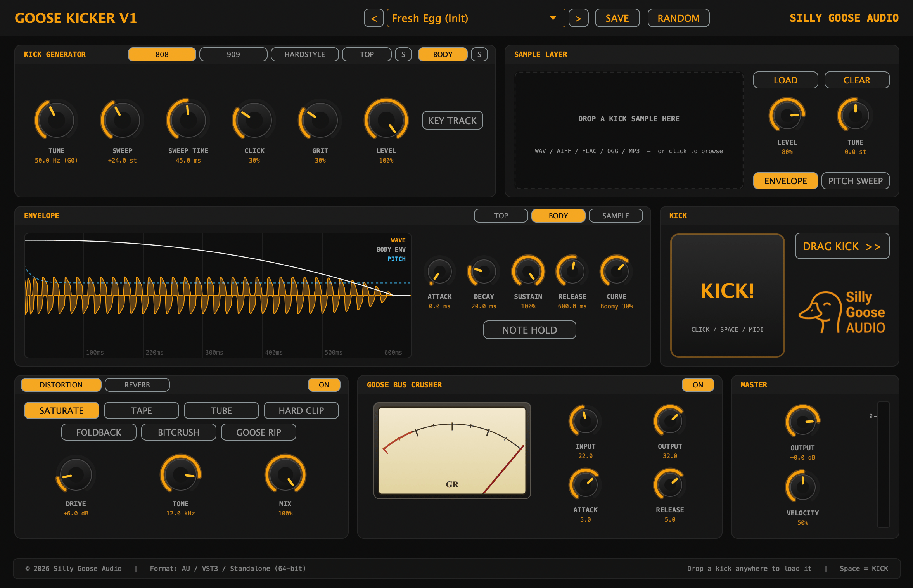Click the envelope CURVE knob
This screenshot has height=588, width=913.
[x=616, y=271]
